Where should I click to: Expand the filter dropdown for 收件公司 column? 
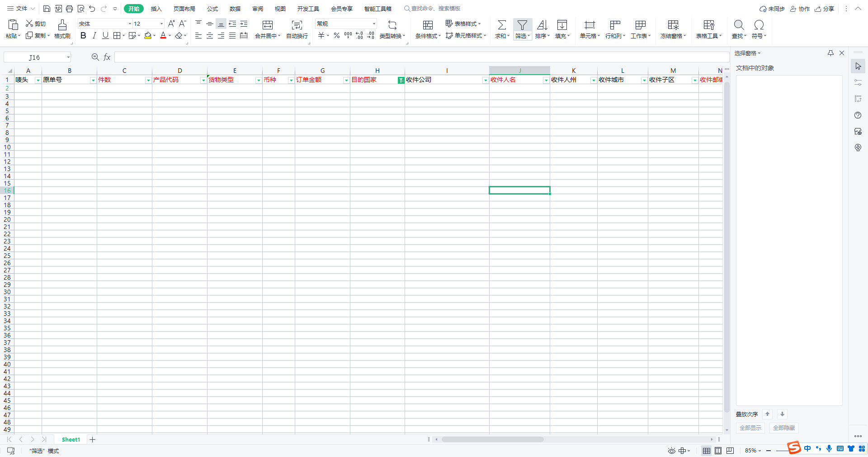click(485, 80)
